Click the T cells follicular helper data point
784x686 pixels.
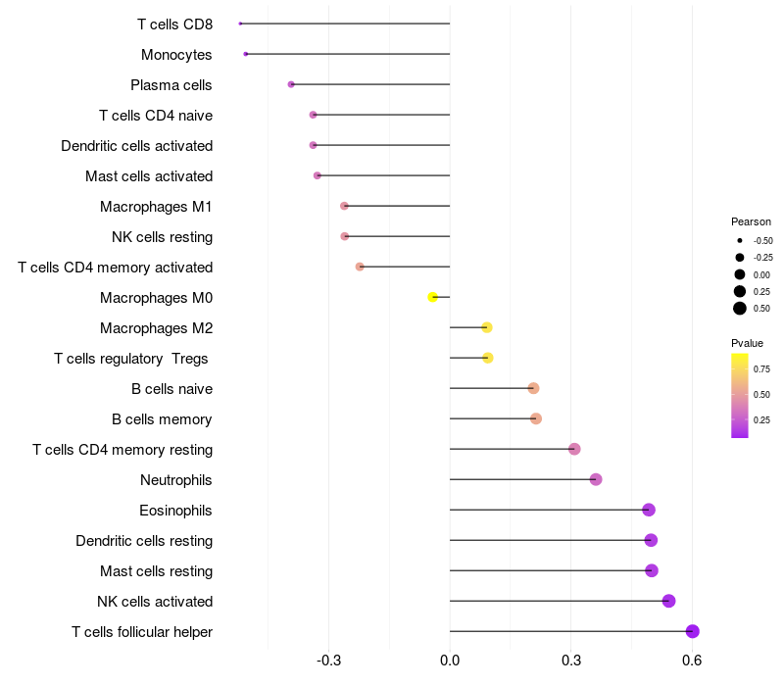693,631
